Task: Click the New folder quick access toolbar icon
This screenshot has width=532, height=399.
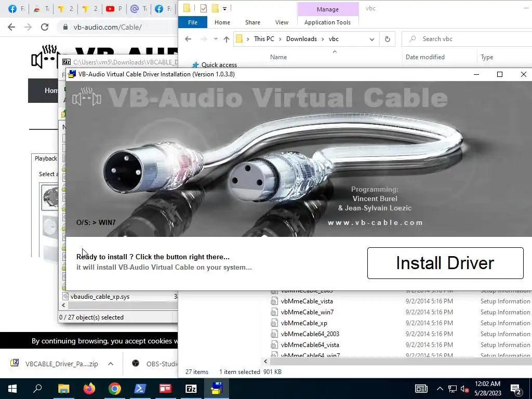Action: click(x=215, y=8)
